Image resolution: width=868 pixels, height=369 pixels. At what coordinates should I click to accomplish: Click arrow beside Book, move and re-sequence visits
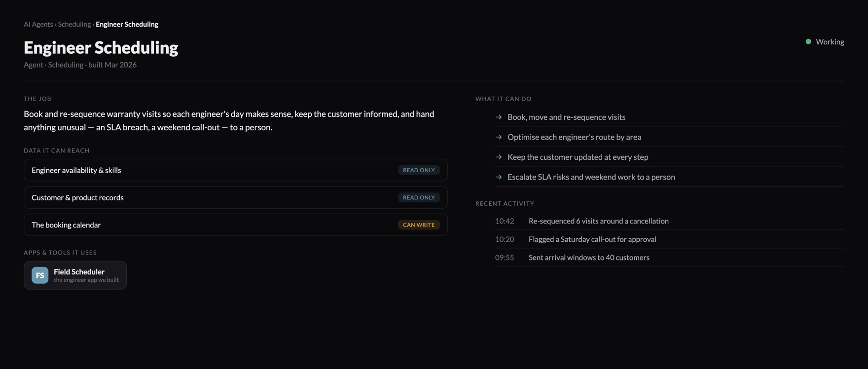(499, 117)
